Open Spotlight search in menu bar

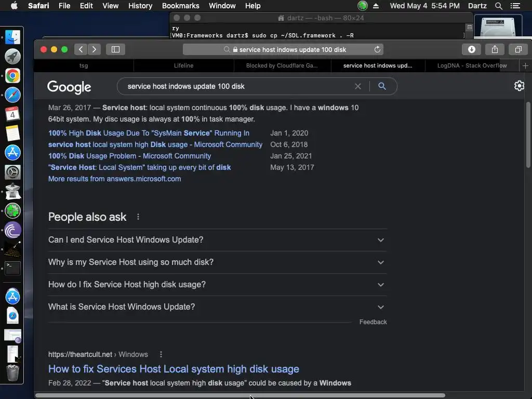coord(498,6)
